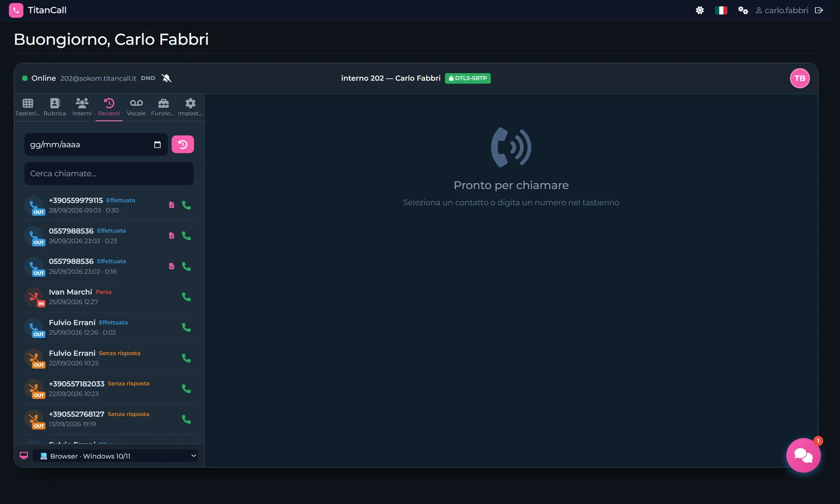Open the admin settings gears icon
This screenshot has height=504, width=840.
[x=743, y=10]
